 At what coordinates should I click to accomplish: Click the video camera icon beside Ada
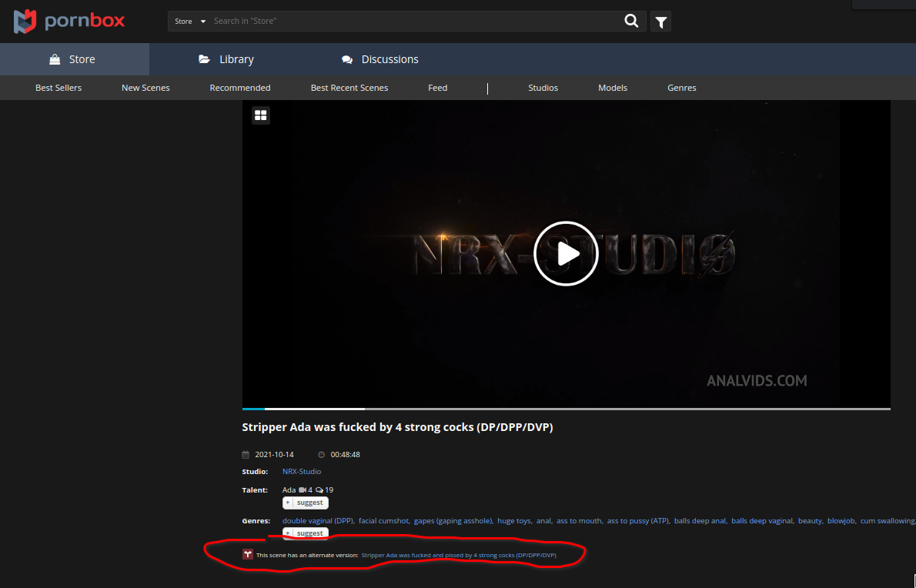(x=303, y=490)
